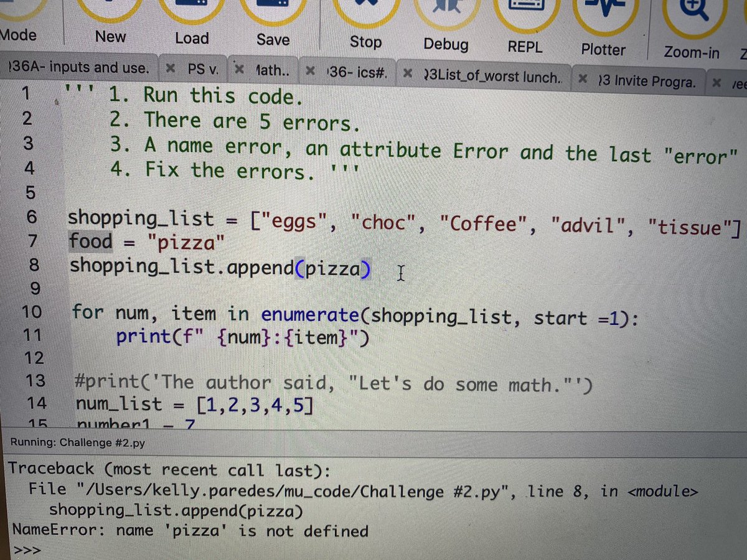This screenshot has height=560, width=747.
Task: Click the comment text '1. Run this code.'
Action: (x=206, y=96)
